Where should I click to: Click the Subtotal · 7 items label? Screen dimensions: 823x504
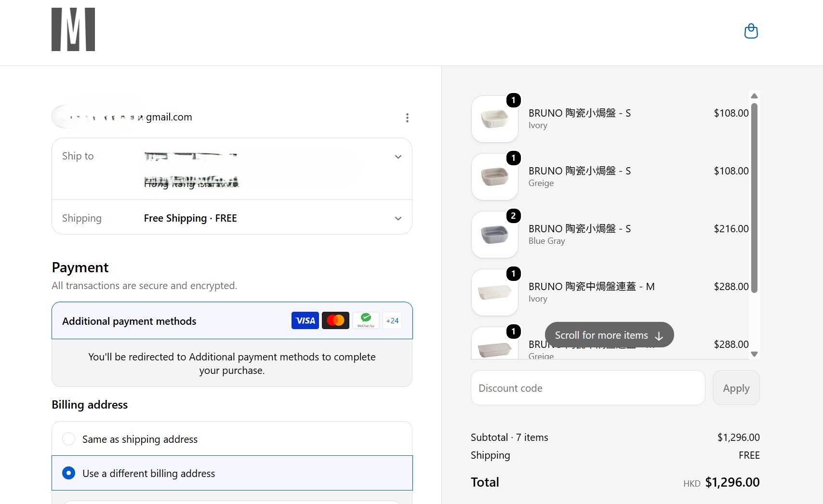click(509, 438)
